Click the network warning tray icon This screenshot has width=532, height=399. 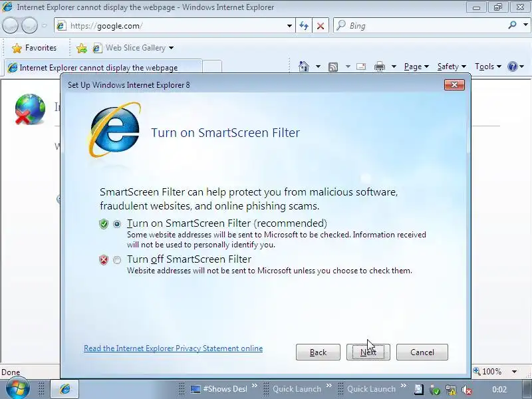pyautogui.click(x=451, y=390)
